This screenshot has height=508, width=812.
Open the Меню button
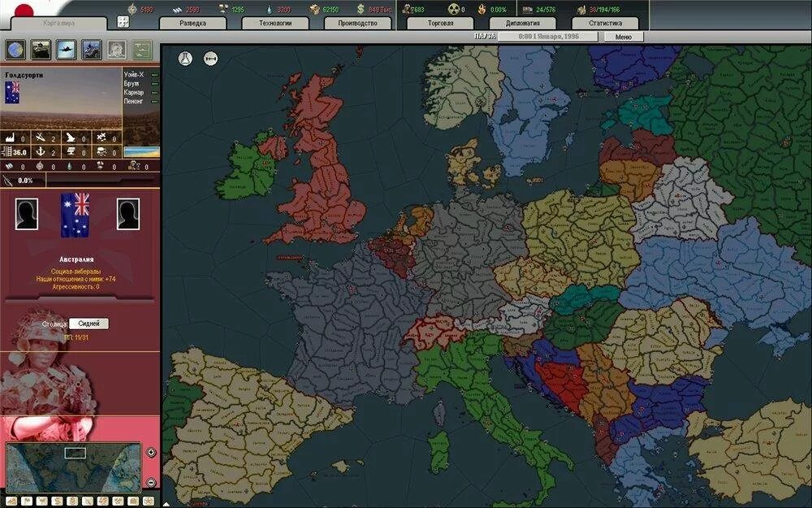(624, 37)
